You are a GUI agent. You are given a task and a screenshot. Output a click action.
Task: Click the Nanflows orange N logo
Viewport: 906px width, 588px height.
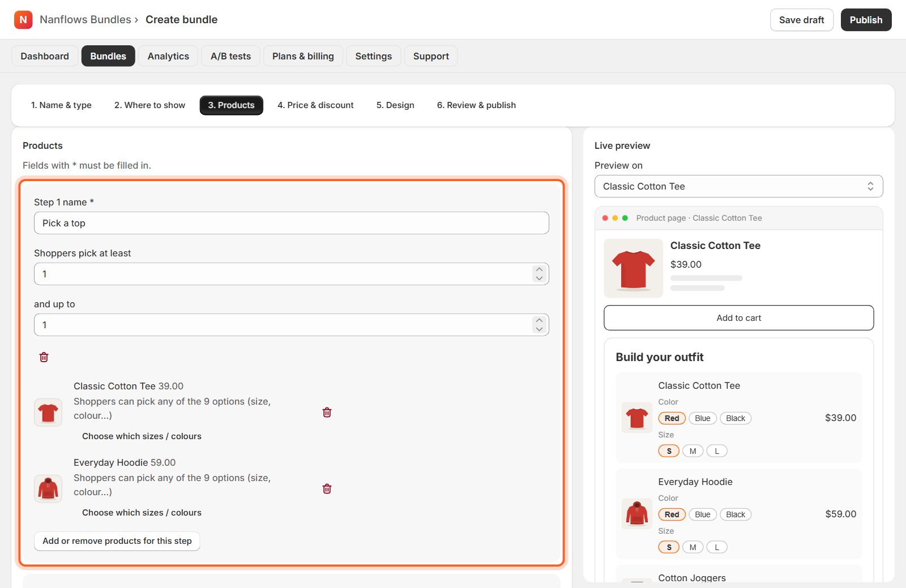tap(23, 20)
